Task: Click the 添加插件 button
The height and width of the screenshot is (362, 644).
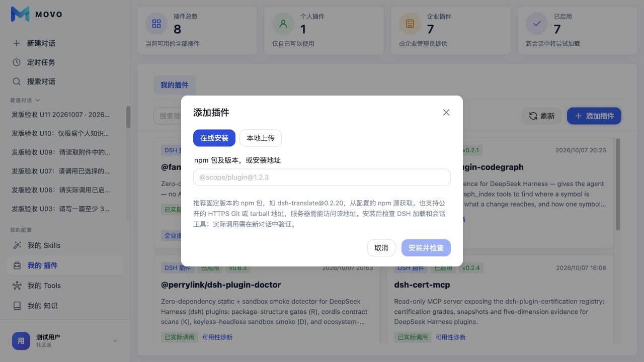Action: pos(594,116)
